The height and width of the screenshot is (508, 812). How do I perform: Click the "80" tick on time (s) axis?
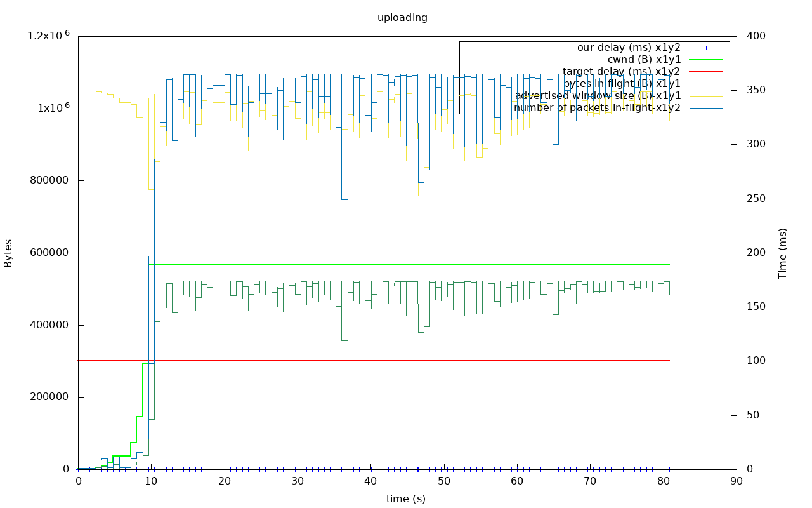coord(664,481)
